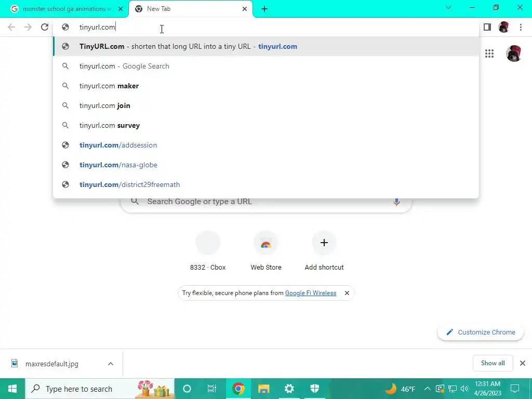
Task: Open the Web Store shortcut
Action: [266, 251]
